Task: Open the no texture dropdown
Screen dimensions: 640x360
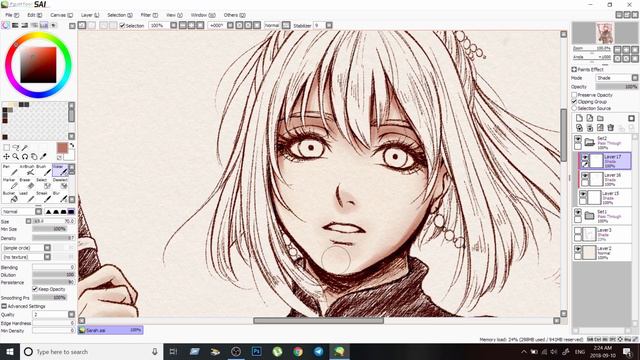Action: [x=27, y=257]
